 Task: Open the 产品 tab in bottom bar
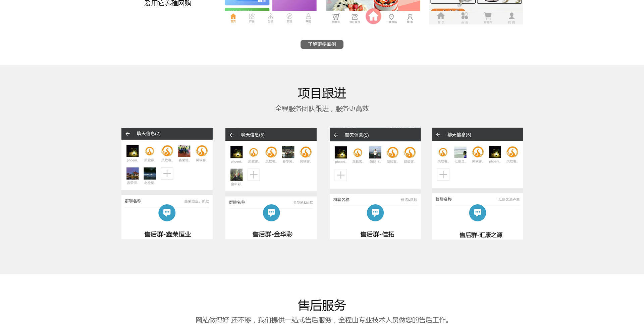point(252,17)
